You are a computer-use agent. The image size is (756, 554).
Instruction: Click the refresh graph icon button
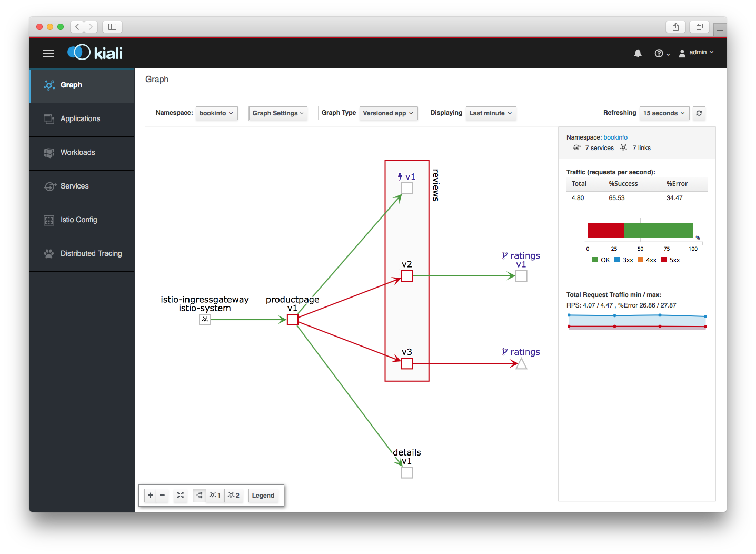699,113
